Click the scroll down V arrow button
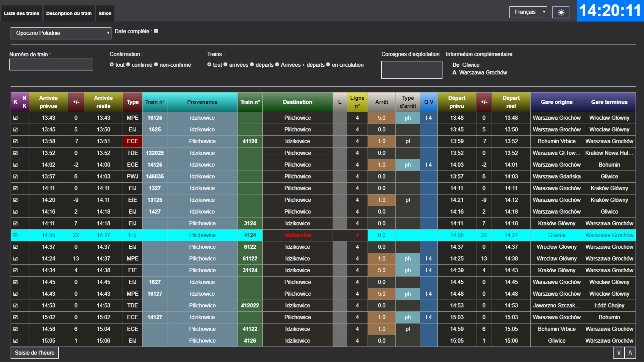This screenshot has height=362, width=644. 619,353
